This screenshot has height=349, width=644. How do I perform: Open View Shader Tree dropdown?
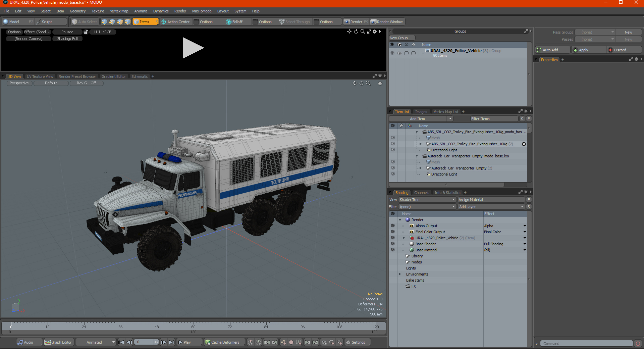pyautogui.click(x=427, y=200)
